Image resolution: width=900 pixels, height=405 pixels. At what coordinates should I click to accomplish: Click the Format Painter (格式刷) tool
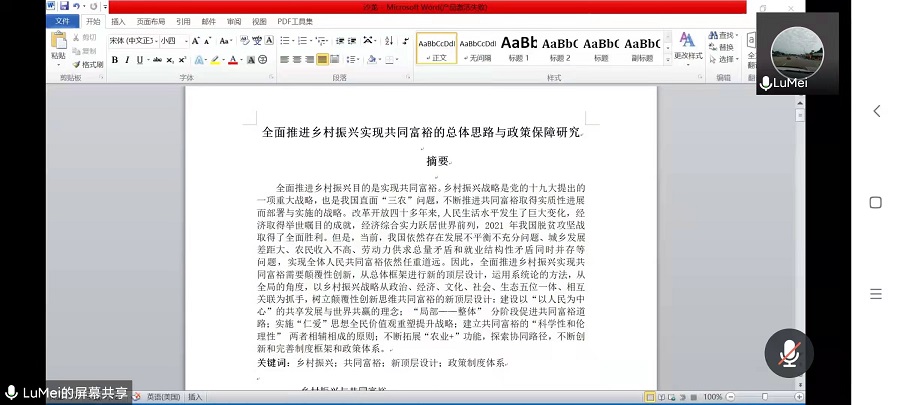[88, 64]
